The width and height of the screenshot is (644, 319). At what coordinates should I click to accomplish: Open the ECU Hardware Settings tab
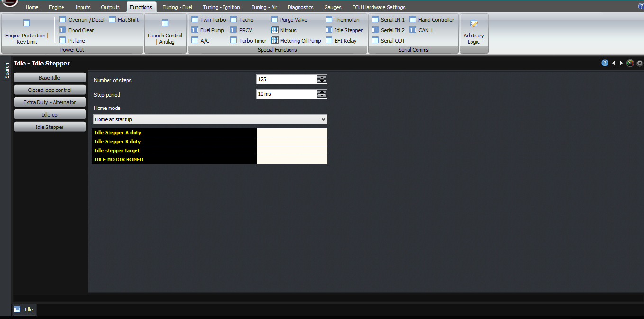[x=379, y=7]
